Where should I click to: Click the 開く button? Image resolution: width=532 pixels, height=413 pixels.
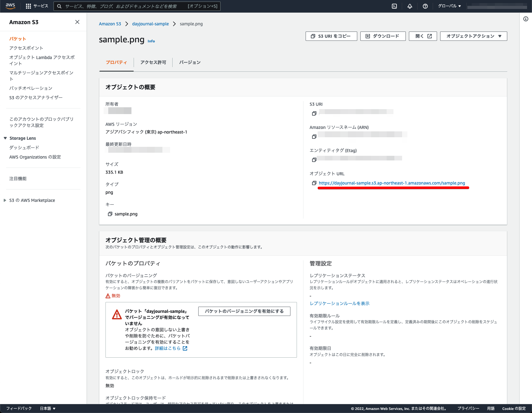tap(423, 36)
